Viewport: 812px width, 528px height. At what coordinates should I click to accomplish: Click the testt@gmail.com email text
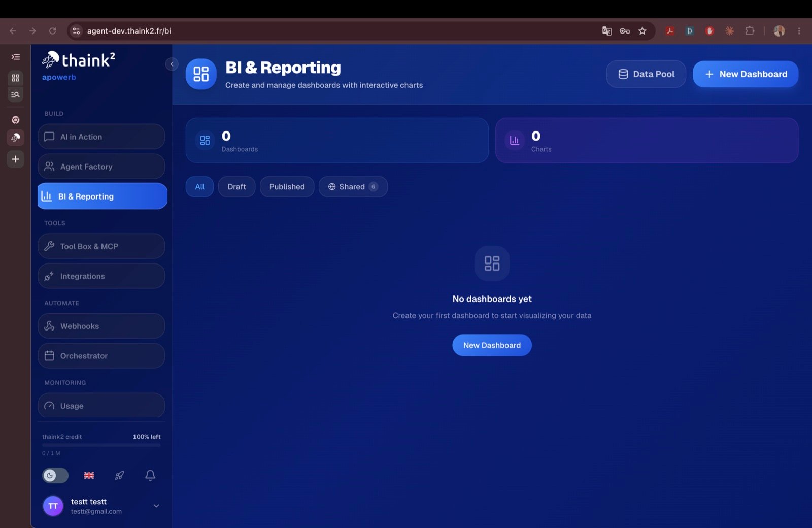(x=96, y=511)
